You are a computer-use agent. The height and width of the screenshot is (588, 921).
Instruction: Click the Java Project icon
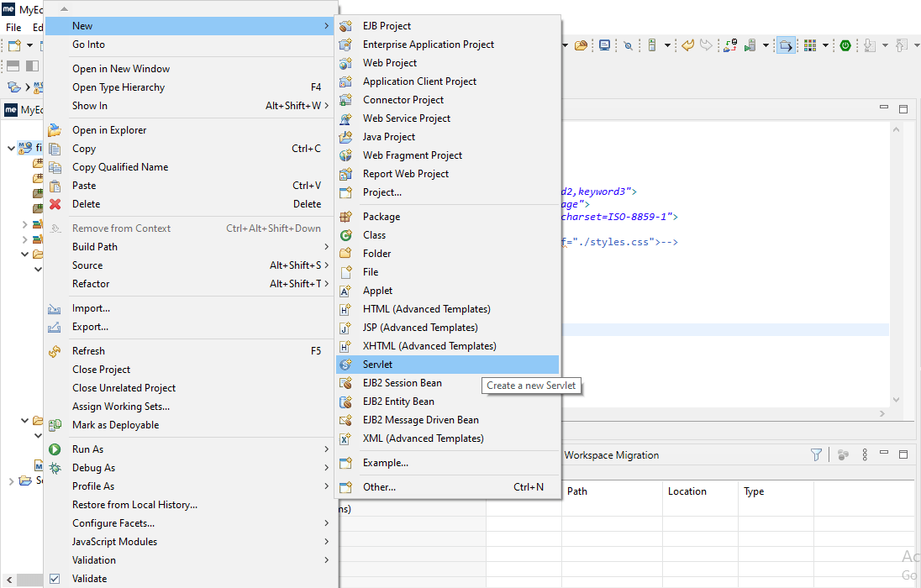346,137
